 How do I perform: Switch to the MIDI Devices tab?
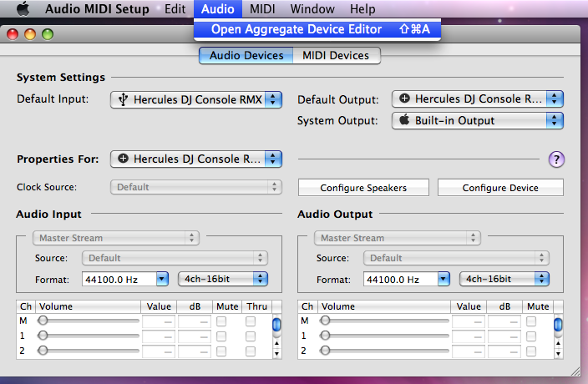pyautogui.click(x=336, y=56)
